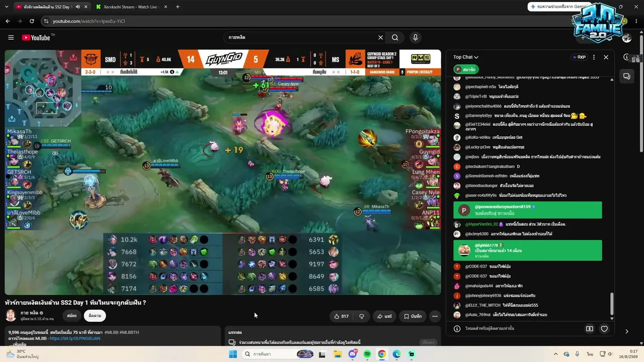The image size is (644, 362).
Task: Open the @fghhbh1778 membership milestone message
Action: click(527, 250)
